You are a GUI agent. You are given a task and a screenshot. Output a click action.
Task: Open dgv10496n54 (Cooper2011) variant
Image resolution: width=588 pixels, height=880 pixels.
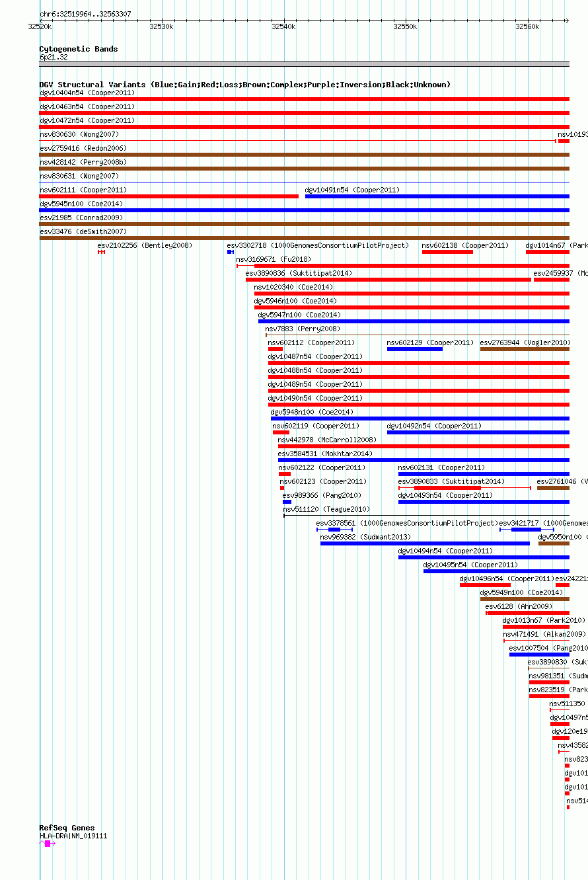coord(485,585)
